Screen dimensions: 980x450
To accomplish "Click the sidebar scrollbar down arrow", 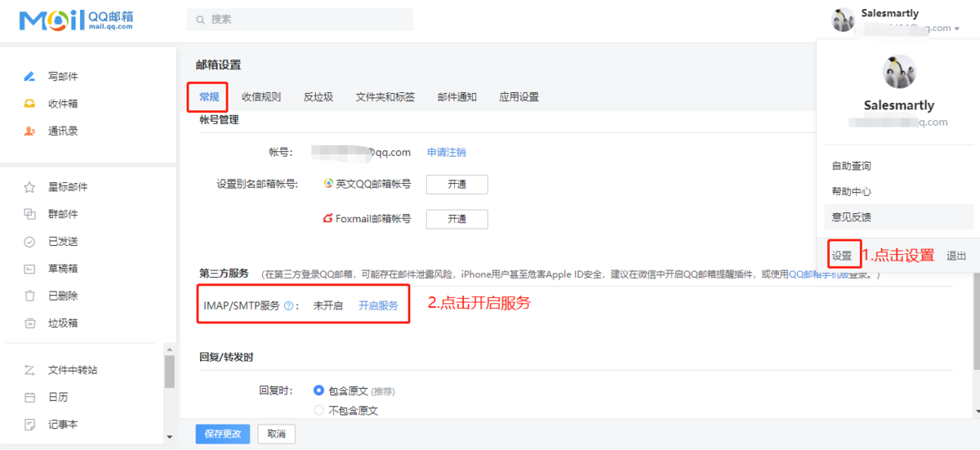I will (x=169, y=438).
